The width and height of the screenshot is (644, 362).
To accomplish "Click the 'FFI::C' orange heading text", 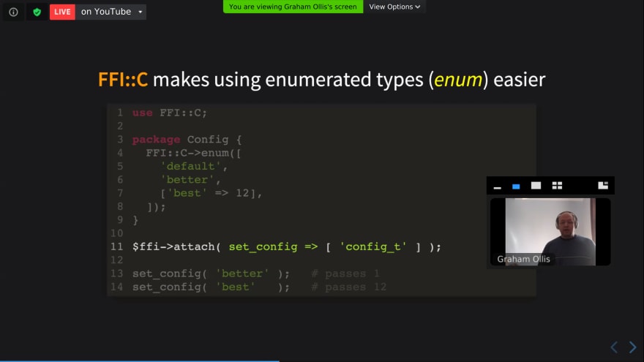I will (x=123, y=80).
